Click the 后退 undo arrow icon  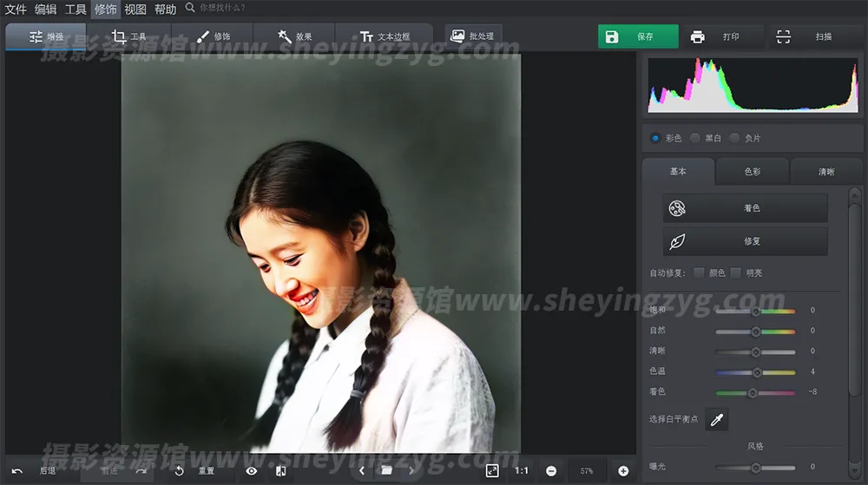[17, 471]
